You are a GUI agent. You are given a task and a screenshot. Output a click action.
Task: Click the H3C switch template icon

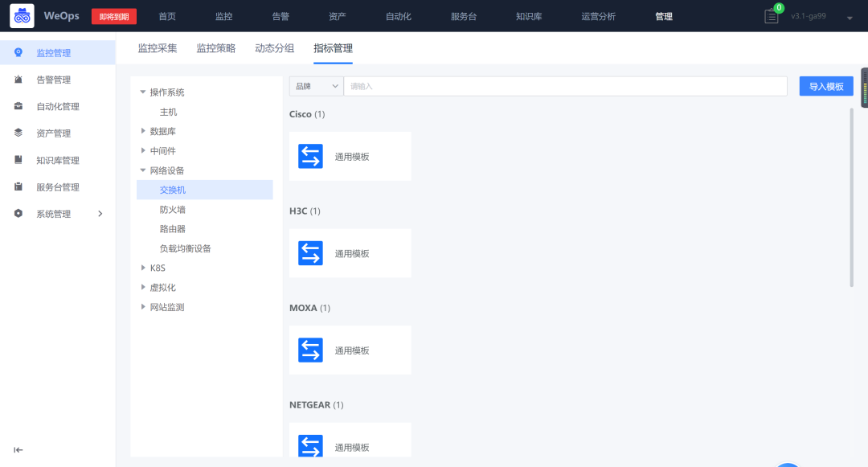pos(310,253)
